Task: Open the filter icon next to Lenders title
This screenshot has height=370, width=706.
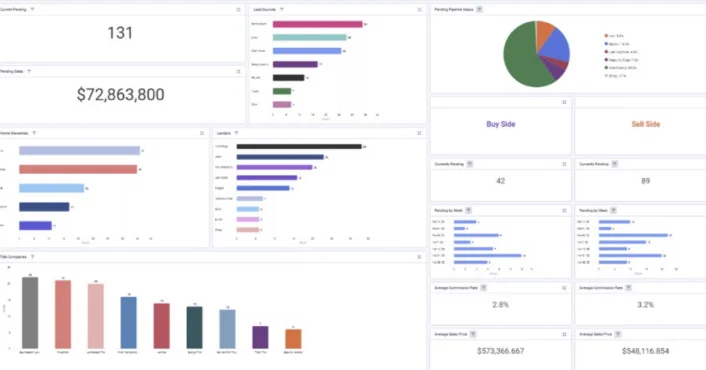Action: (x=236, y=133)
